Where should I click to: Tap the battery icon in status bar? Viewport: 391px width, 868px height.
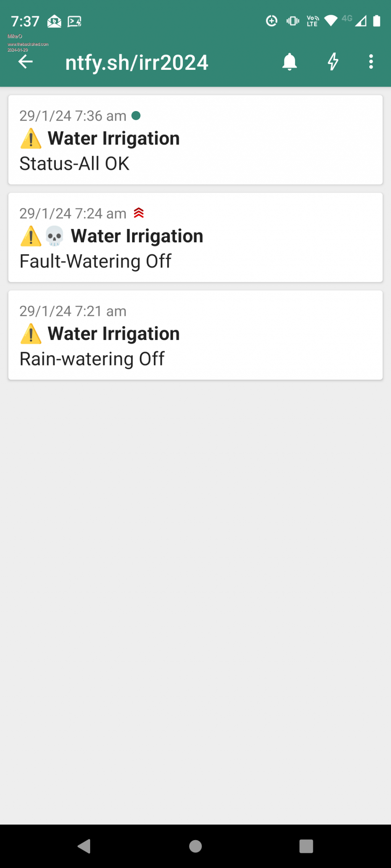[x=376, y=21]
